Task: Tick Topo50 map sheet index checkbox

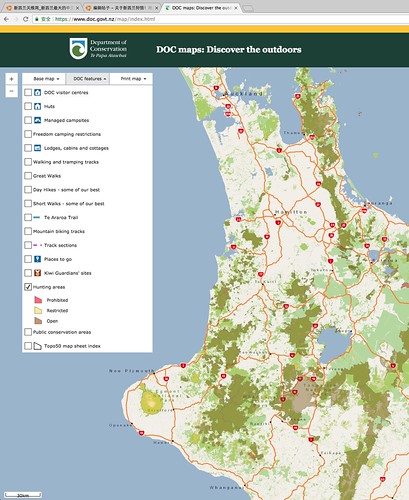Action: [x=28, y=346]
